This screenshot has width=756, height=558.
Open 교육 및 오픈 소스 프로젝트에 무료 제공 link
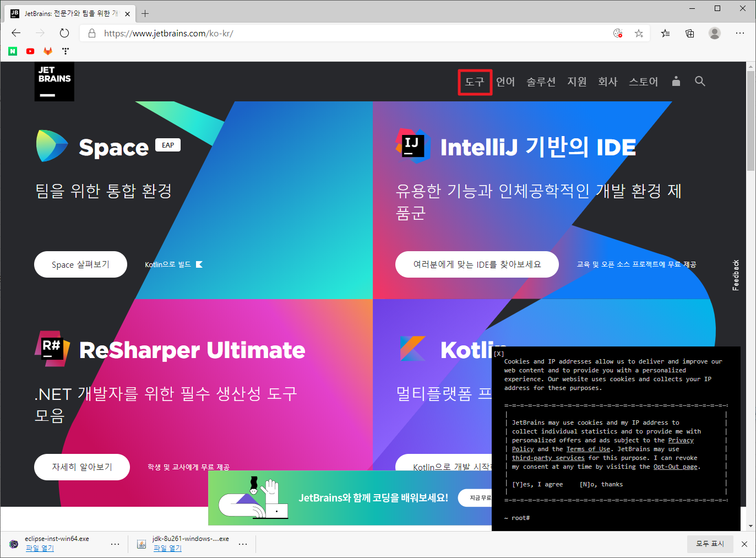[x=637, y=264]
